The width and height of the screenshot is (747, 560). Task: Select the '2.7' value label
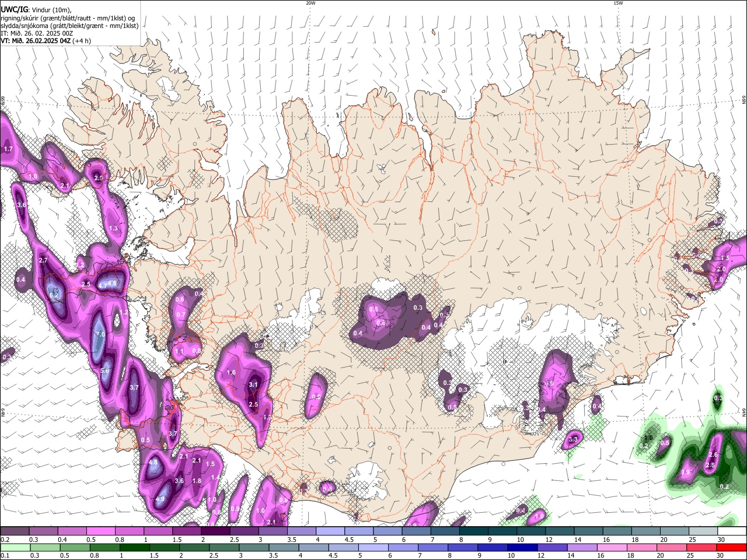click(43, 260)
